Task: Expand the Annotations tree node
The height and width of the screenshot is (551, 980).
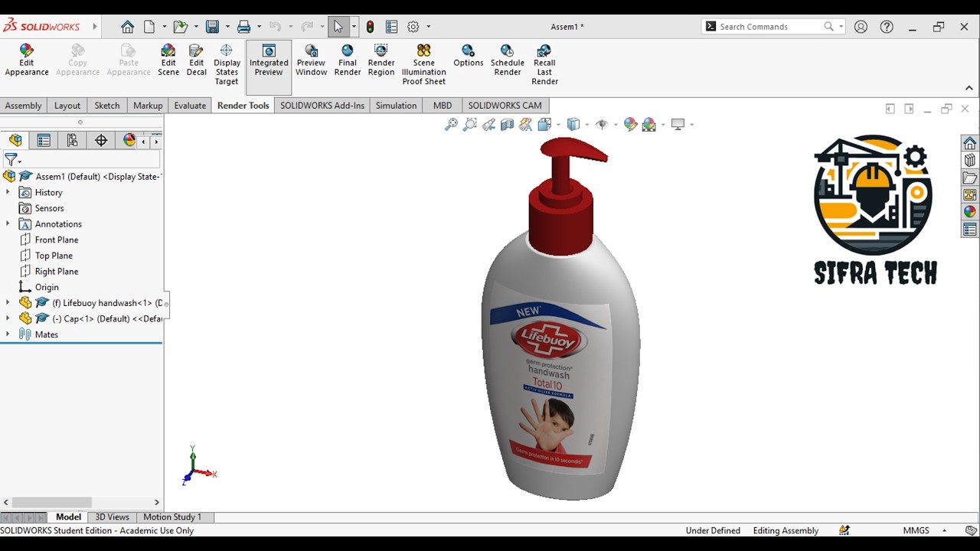Action: (x=8, y=223)
